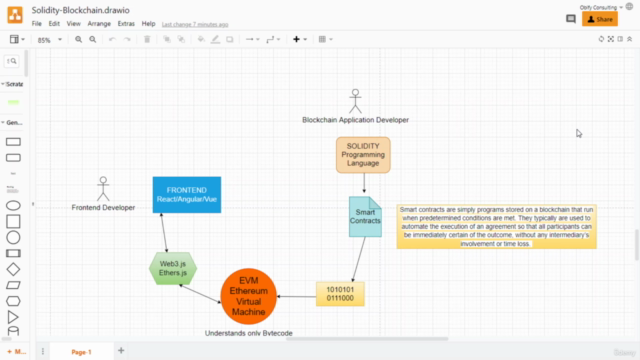Open the Connection arrow style dropdown
This screenshot has width=640, height=360.
tap(252, 39)
